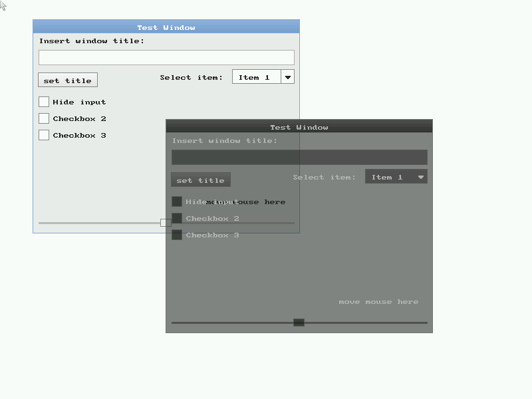Viewport: 532px width, 399px height.
Task: Open the Select item combo box
Action: 256,76
